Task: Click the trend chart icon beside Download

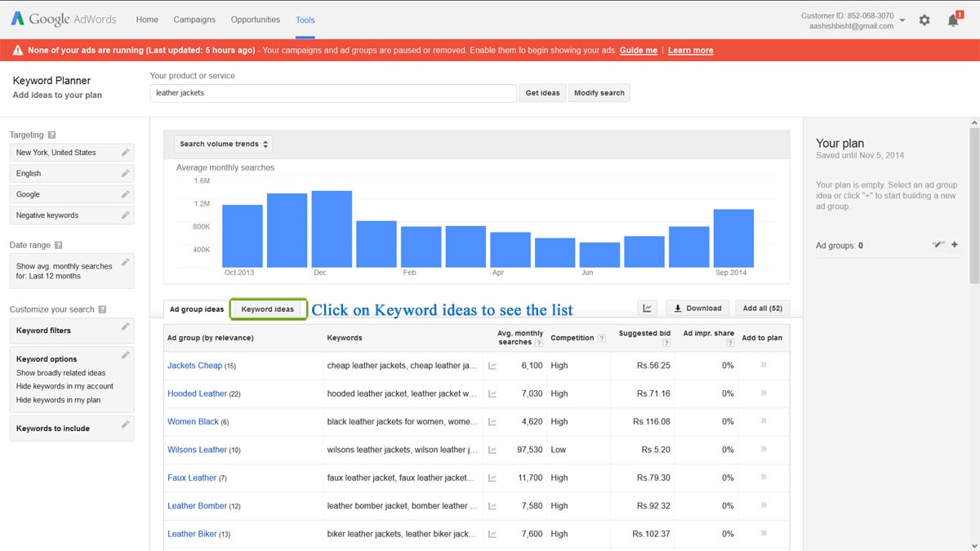Action: (x=647, y=308)
